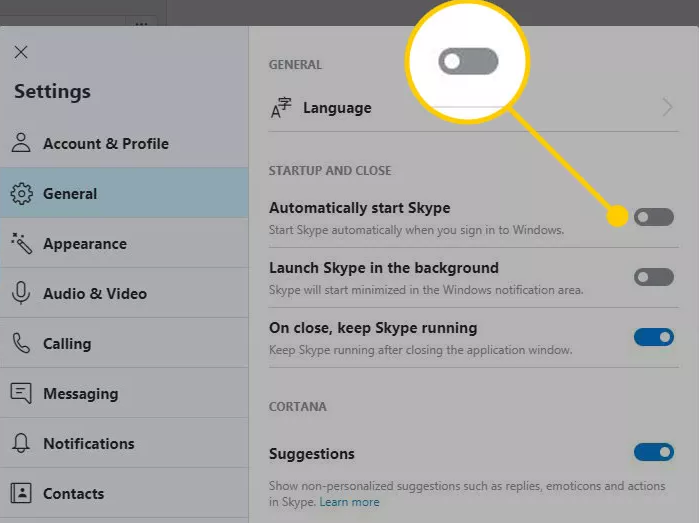Close the Settings panel with the X
Viewport: 699px width, 523px height.
point(21,52)
